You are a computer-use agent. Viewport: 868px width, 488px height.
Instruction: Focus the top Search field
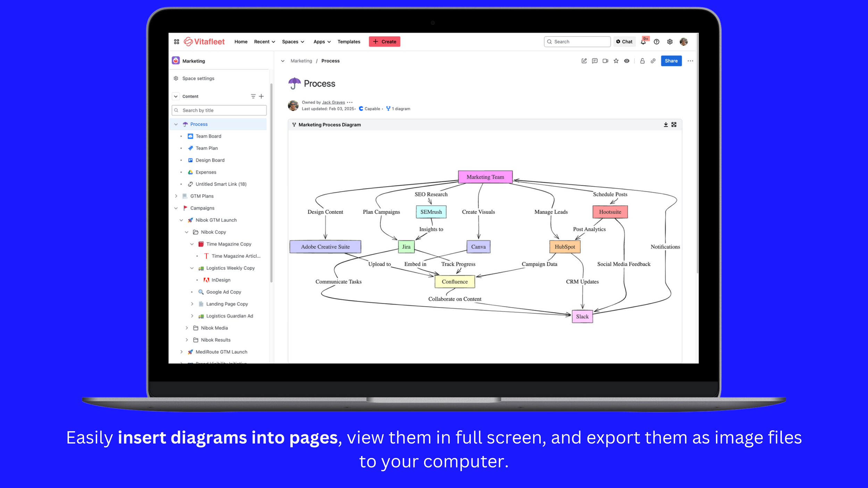(x=577, y=42)
